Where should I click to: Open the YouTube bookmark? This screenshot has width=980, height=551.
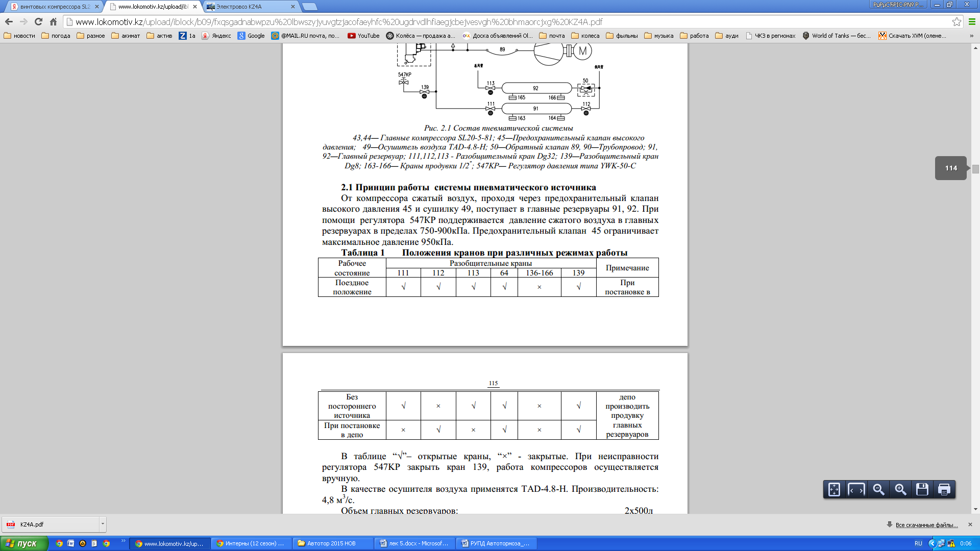[x=363, y=36]
